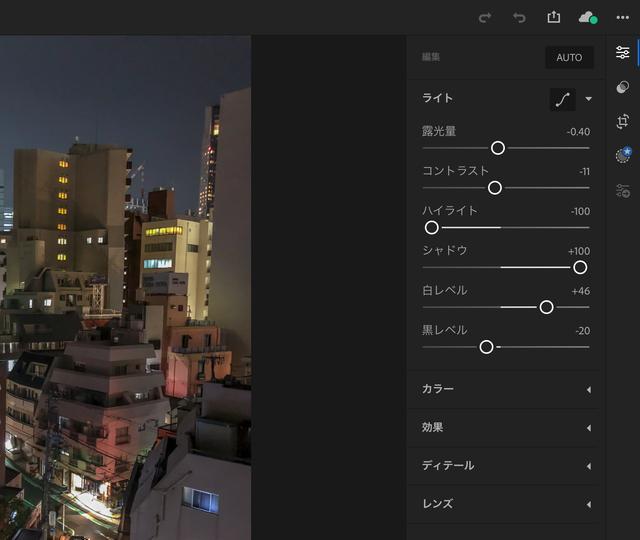
Task: Open the three-dot more options menu
Action: click(622, 18)
